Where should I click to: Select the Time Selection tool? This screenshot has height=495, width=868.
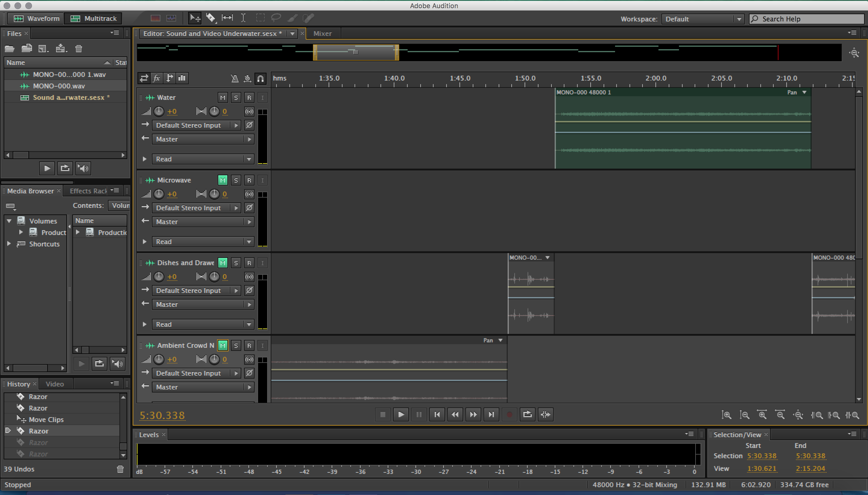243,18
